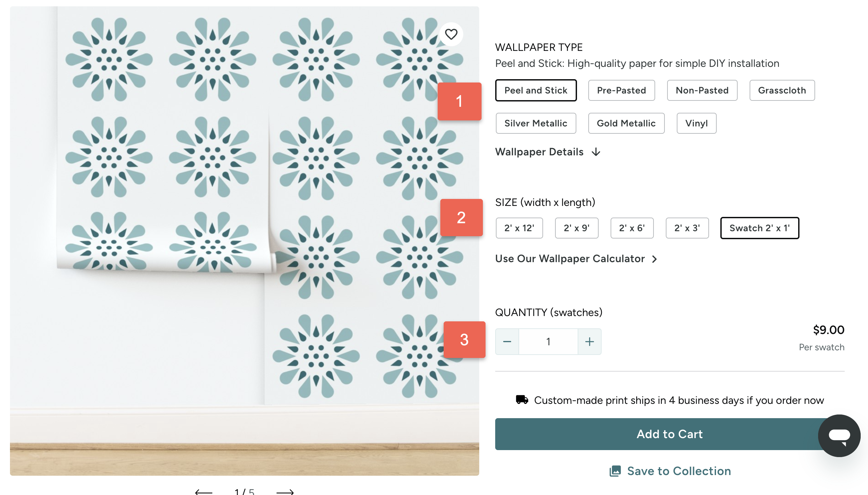Viewport: 868px width, 495px height.
Task: Choose the Vinyl wallpaper option
Action: [696, 123]
